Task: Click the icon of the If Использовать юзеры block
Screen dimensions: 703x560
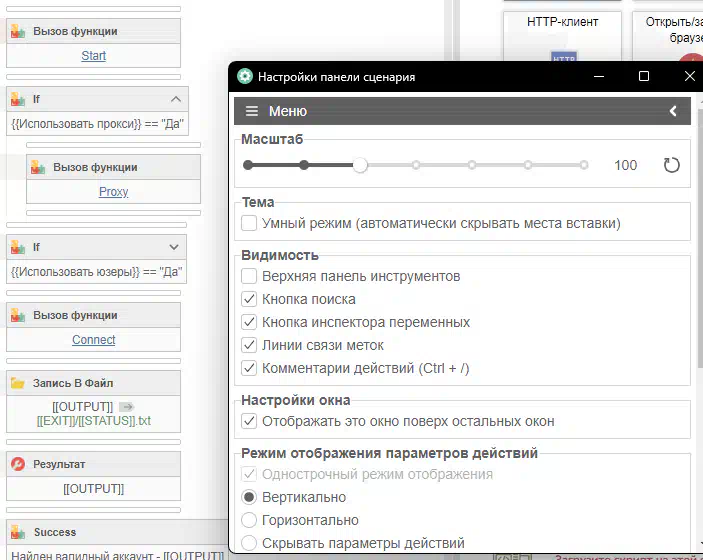Action: click(18, 247)
